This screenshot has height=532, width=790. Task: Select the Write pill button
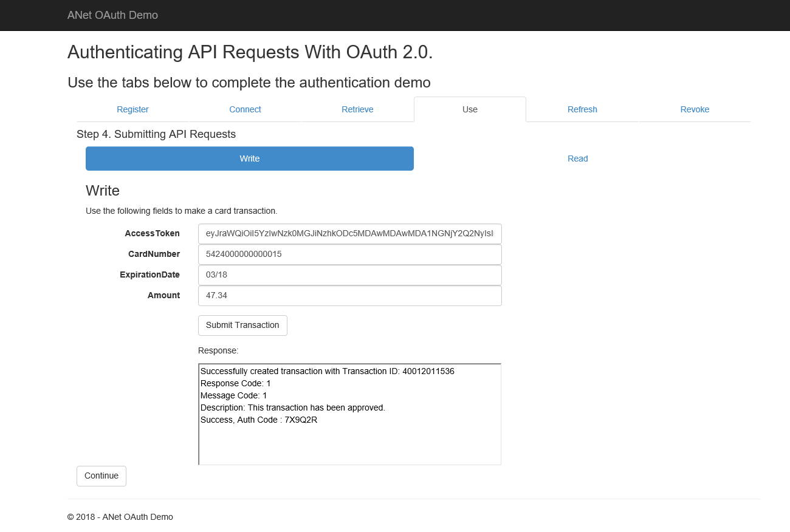pyautogui.click(x=249, y=159)
